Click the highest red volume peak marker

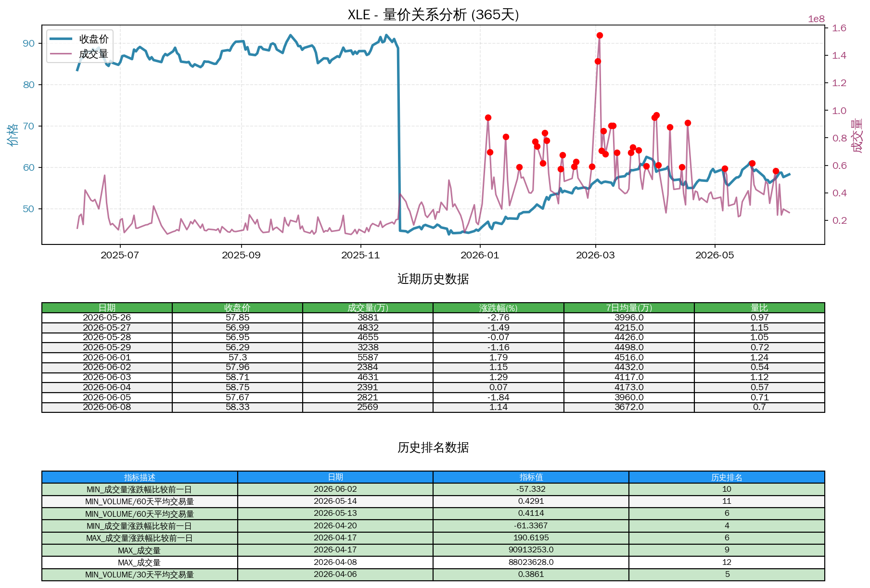point(600,36)
